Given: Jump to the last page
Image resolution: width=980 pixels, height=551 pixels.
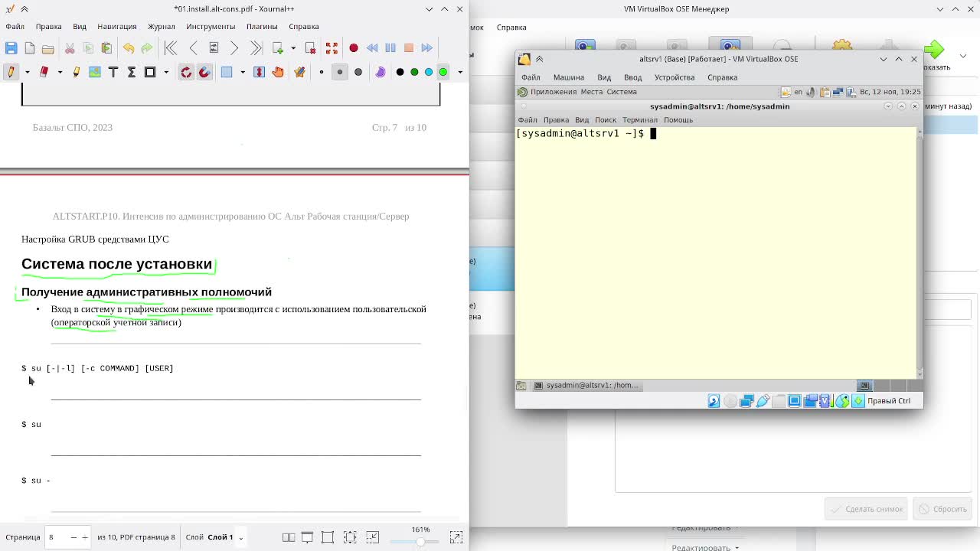Looking at the screenshot, I should pyautogui.click(x=256, y=48).
